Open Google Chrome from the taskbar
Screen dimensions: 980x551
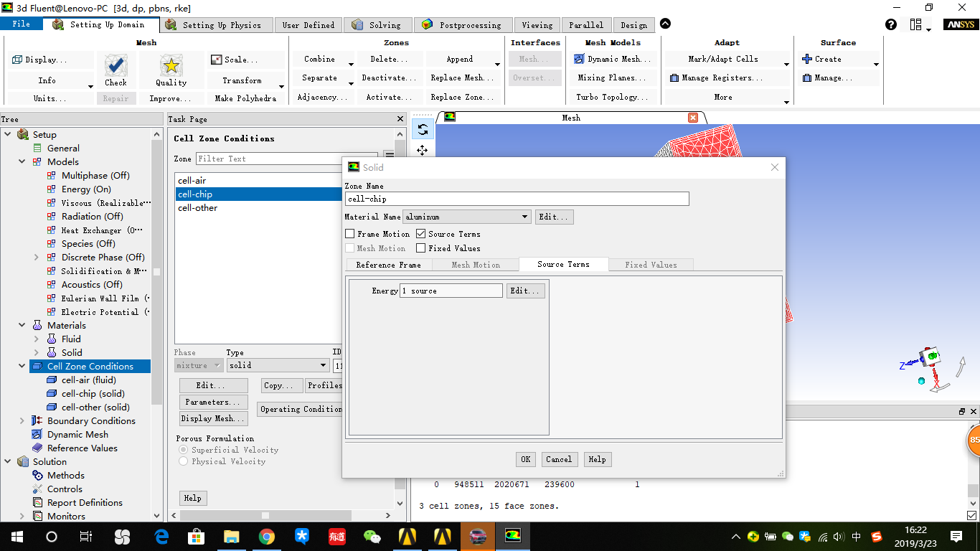click(267, 536)
